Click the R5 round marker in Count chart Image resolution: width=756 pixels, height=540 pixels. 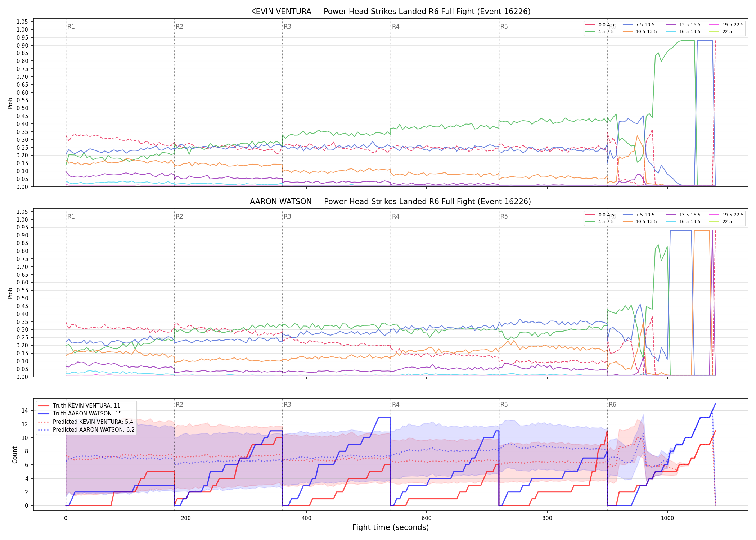click(504, 405)
